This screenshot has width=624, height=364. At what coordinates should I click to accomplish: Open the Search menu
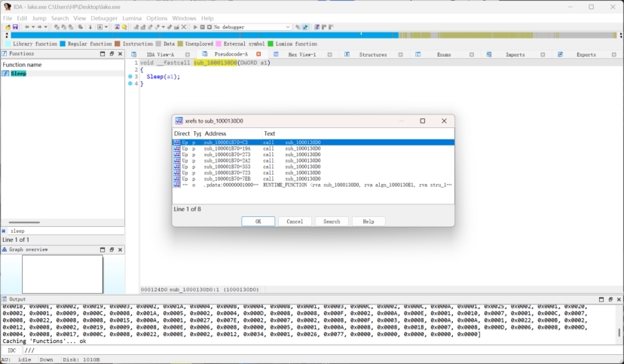click(60, 18)
